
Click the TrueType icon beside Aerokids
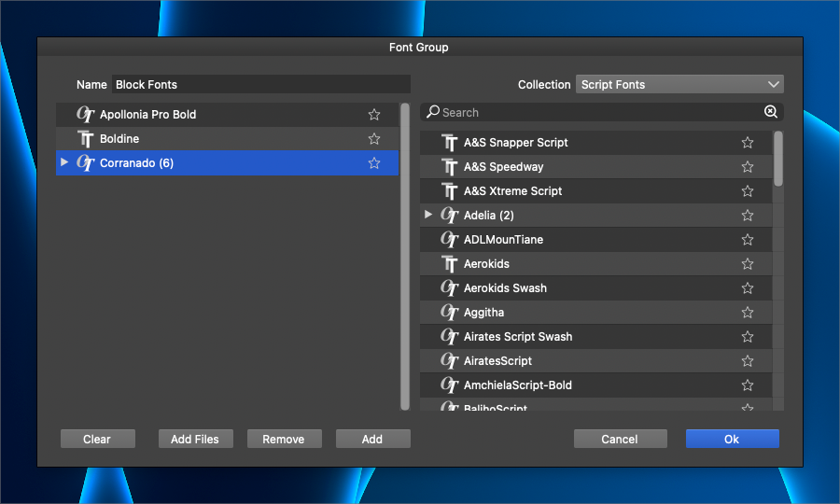(450, 264)
